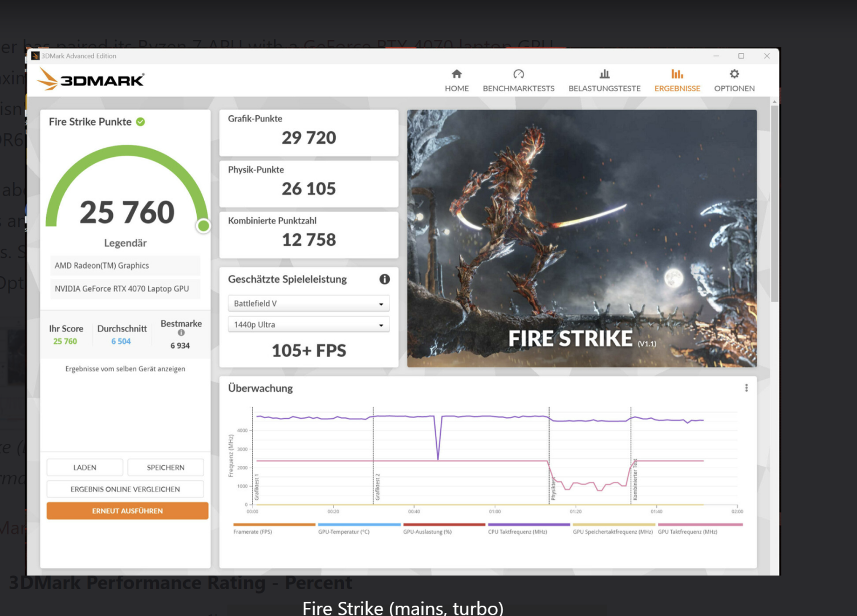Click the vertical scrollbar of the results page
The width and height of the screenshot is (857, 616).
point(774,204)
